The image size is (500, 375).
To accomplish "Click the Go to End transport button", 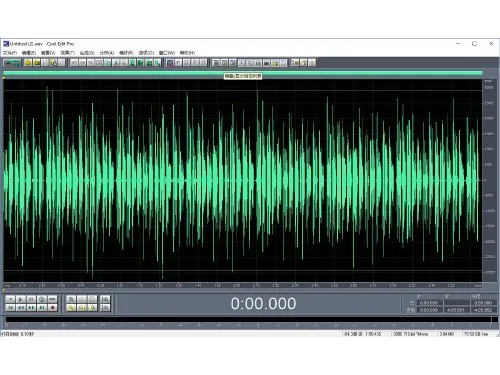I will tap(42, 308).
